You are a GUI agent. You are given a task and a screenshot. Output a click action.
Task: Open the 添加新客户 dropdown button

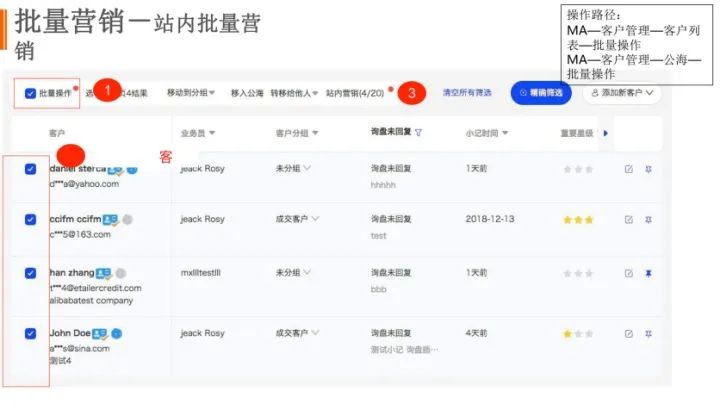point(622,93)
